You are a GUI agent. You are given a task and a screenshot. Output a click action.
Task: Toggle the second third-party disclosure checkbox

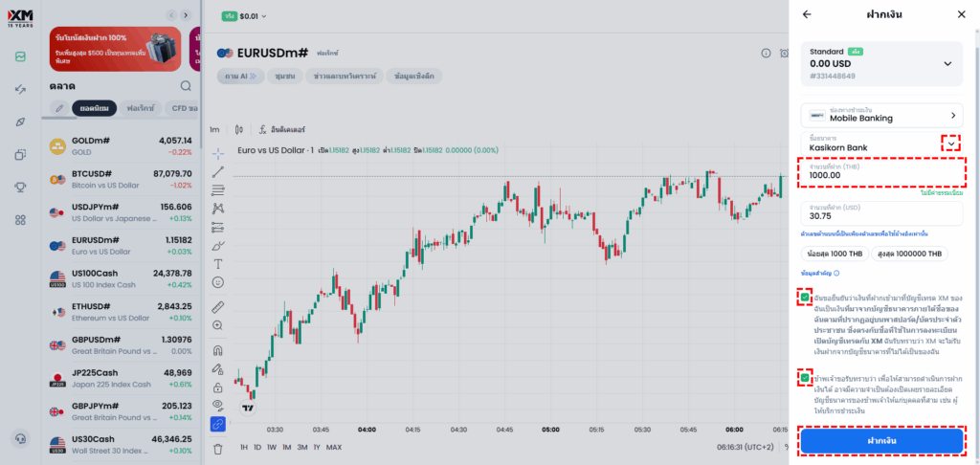[x=805, y=378]
